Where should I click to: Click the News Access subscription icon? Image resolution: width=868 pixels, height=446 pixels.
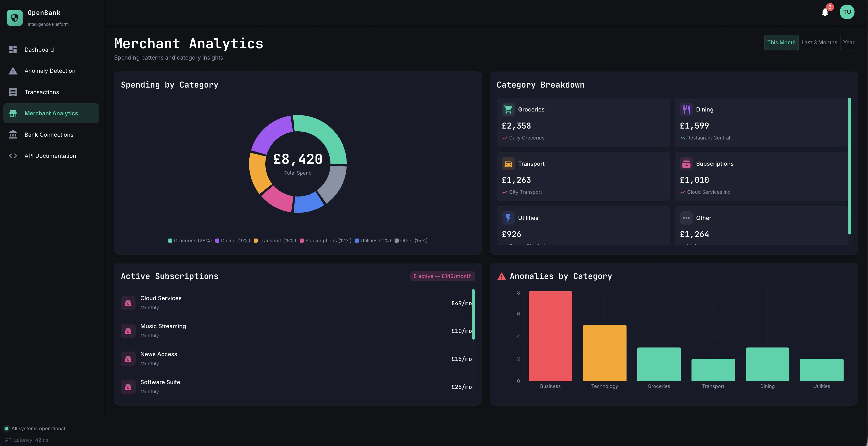128,359
